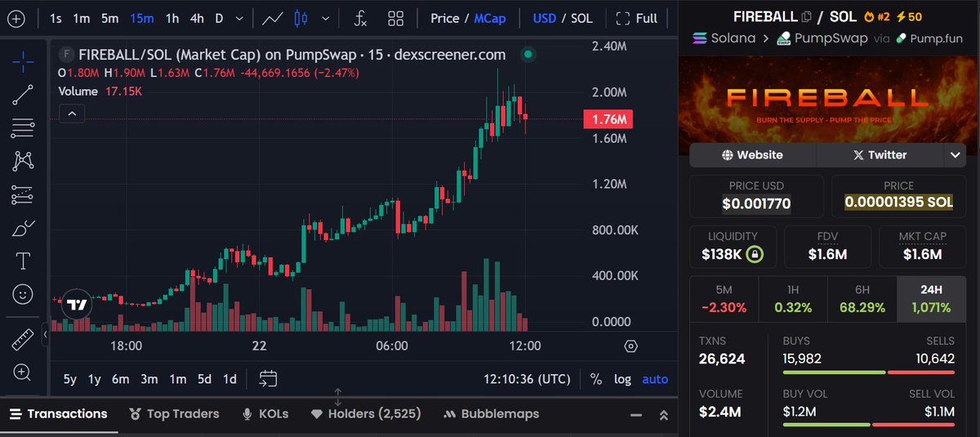Set chart range to 1d

229,379
